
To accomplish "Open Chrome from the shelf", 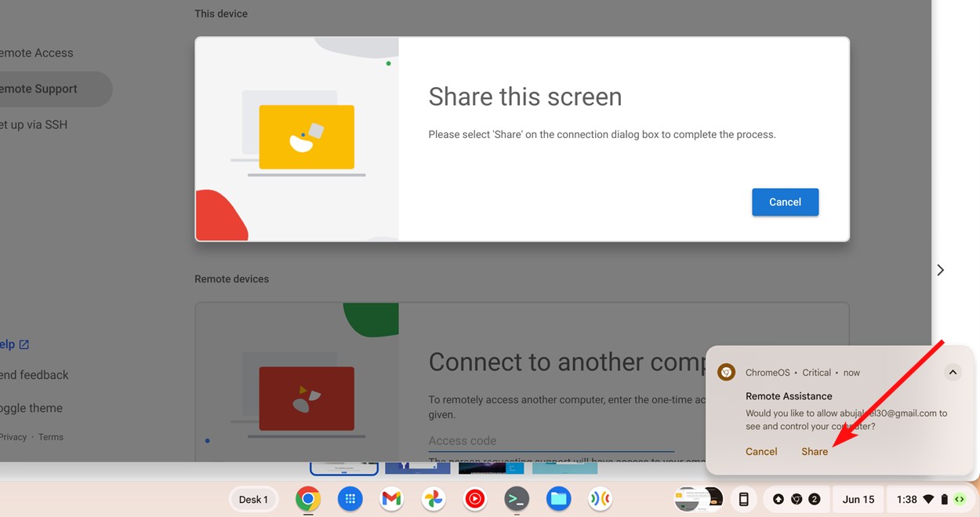I will 307,499.
